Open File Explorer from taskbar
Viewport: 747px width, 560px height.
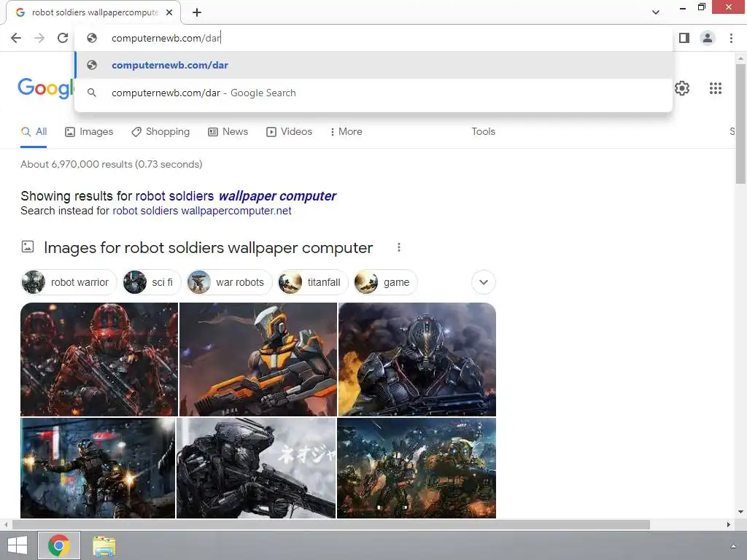tap(104, 546)
